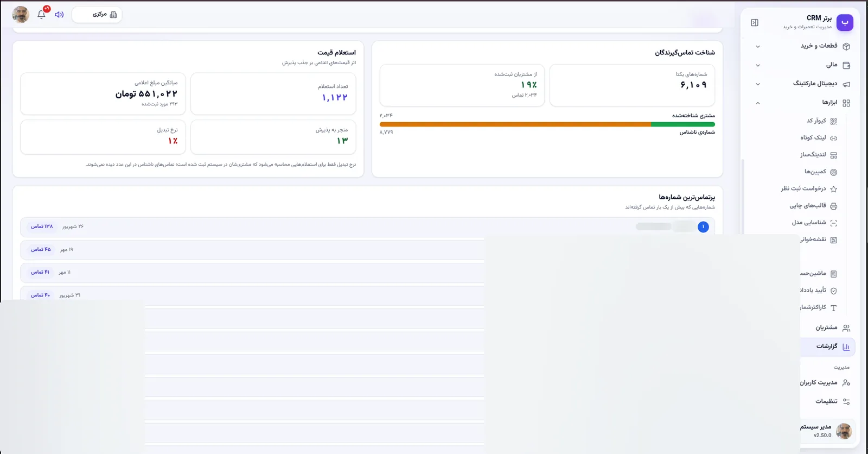Image resolution: width=868 pixels, height=454 pixels.
Task: Click the grid icon for ابزارها
Action: [x=846, y=103]
